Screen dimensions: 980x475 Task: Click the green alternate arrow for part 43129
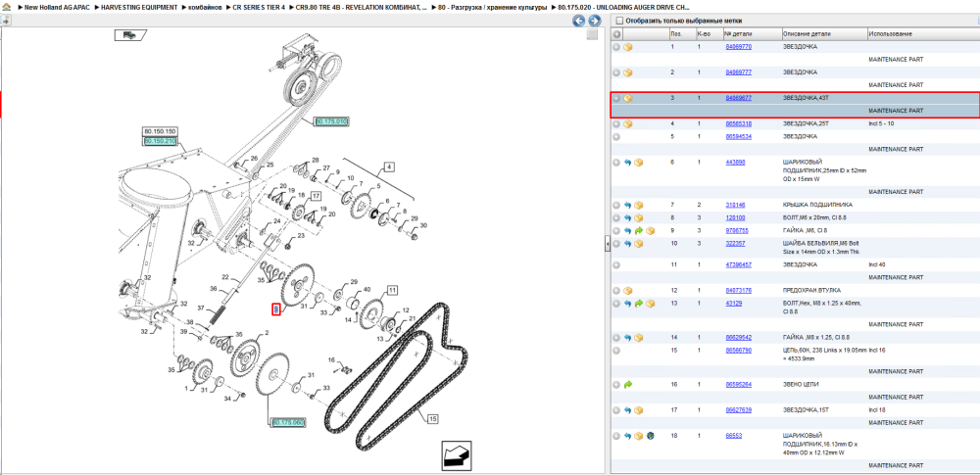point(639,304)
